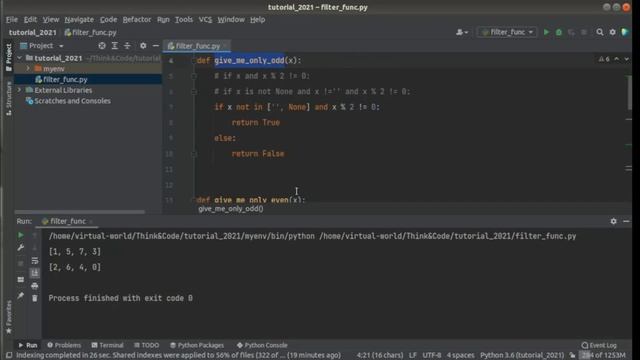Go to next highlighted problem arrow
Viewport: 640px width, 360px height.
626,59
